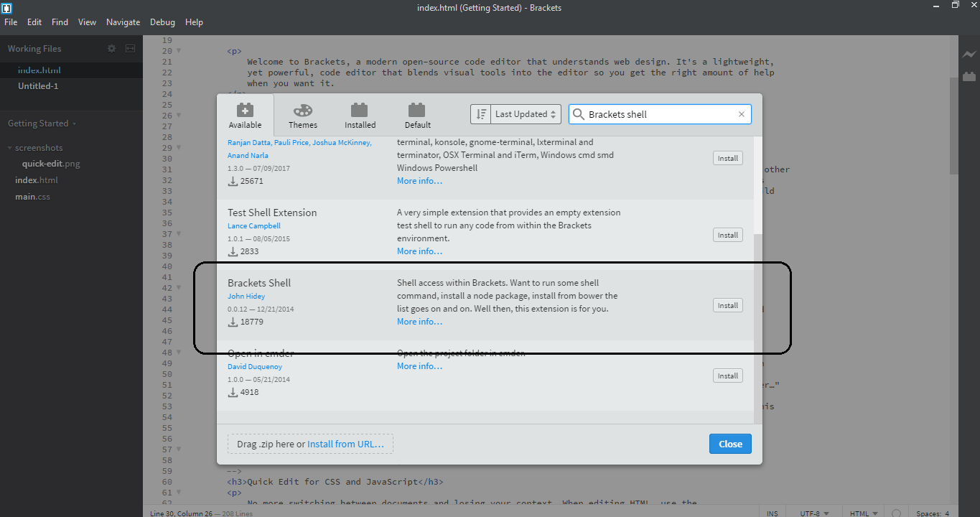Open the Navigate menu

123,22
